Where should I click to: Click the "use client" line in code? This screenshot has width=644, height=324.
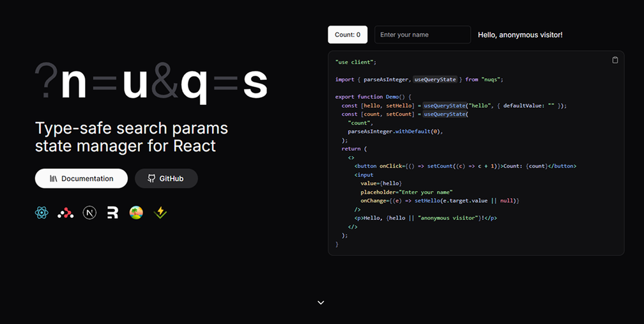click(356, 62)
